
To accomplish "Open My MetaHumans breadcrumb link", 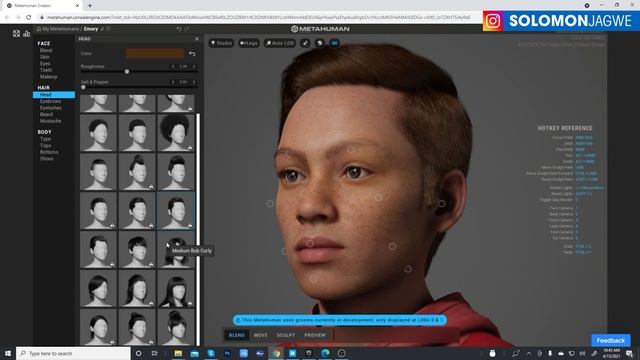I will click(60, 29).
